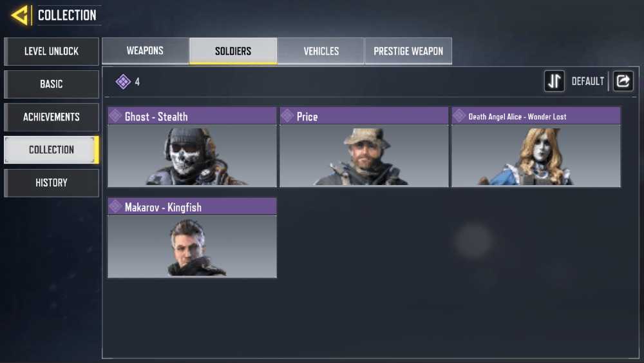Open the Level Unlock section
Screen dimensions: 644x363
point(52,52)
